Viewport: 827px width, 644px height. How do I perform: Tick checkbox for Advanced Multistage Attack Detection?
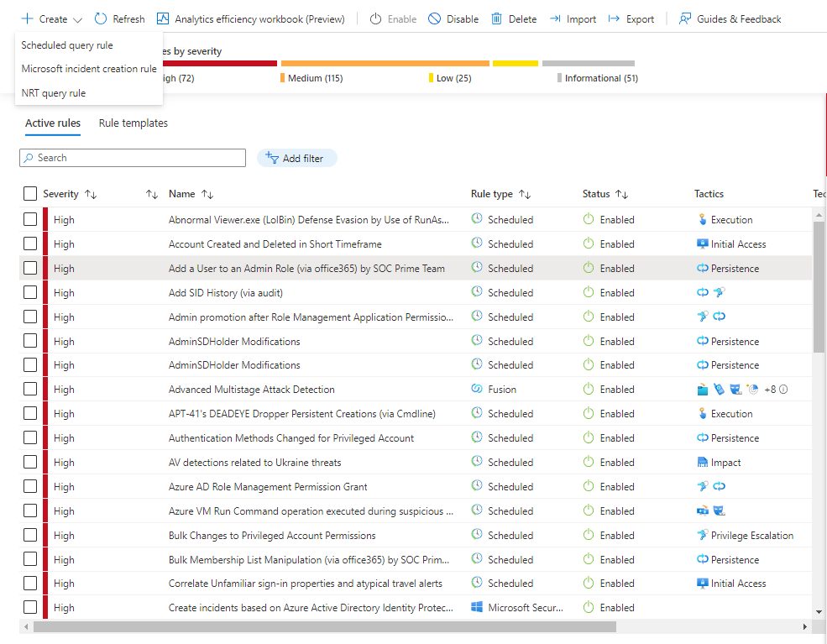click(x=30, y=389)
